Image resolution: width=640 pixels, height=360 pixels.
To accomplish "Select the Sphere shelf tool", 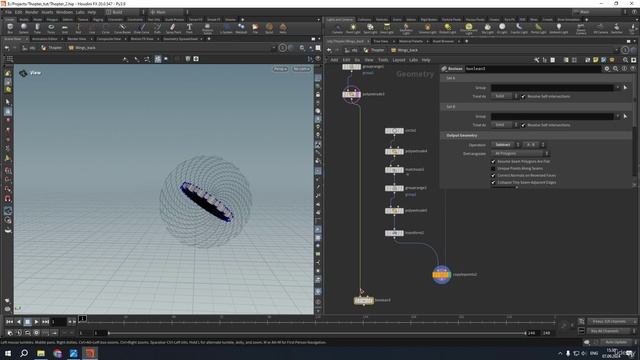I will pos(24,28).
